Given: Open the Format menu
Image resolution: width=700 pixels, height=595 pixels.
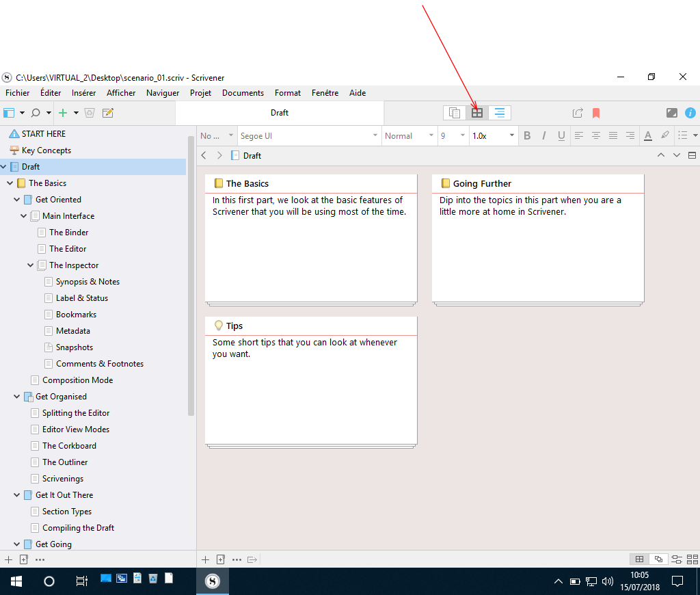Looking at the screenshot, I should (288, 93).
